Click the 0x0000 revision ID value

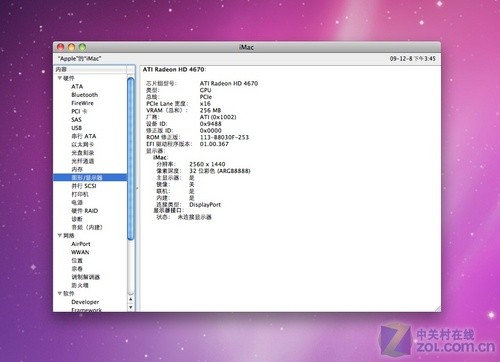210,130
